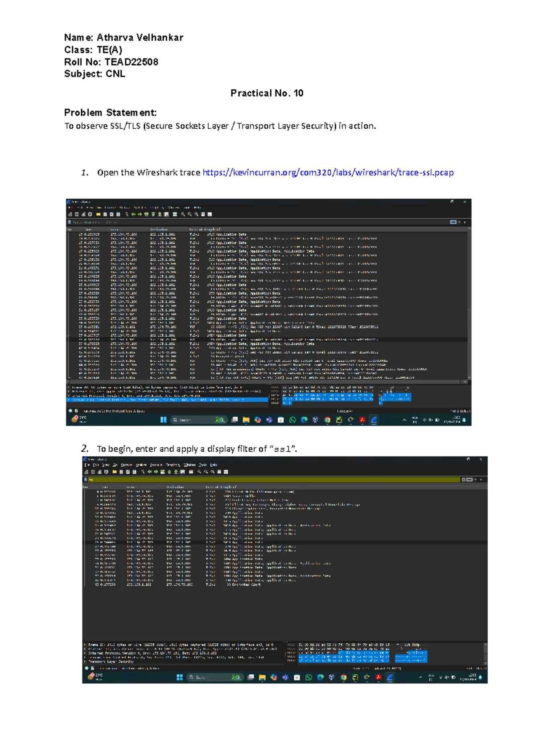Open Help menu in ssl-filtered Wireshark
Viewport: 535px width, 756px height.
[x=214, y=465]
